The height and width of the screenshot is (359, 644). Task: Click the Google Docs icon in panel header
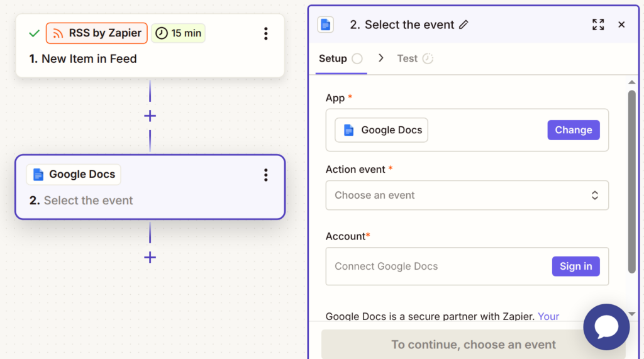[325, 25]
